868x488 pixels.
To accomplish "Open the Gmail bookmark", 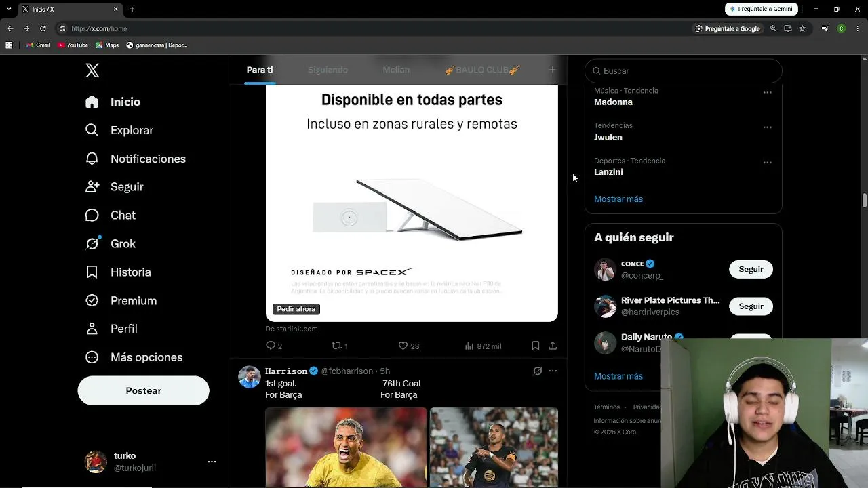I will [38, 45].
